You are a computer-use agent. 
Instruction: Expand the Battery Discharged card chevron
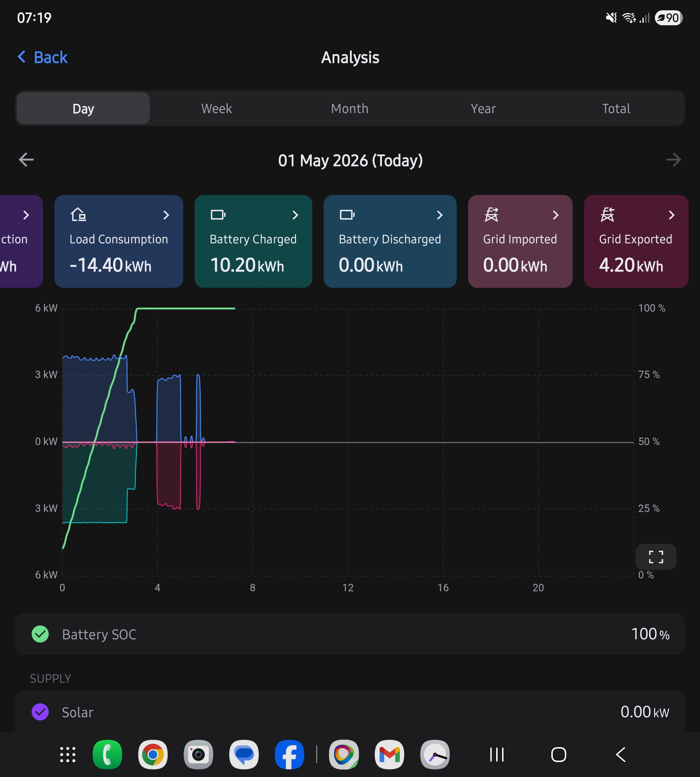440,215
